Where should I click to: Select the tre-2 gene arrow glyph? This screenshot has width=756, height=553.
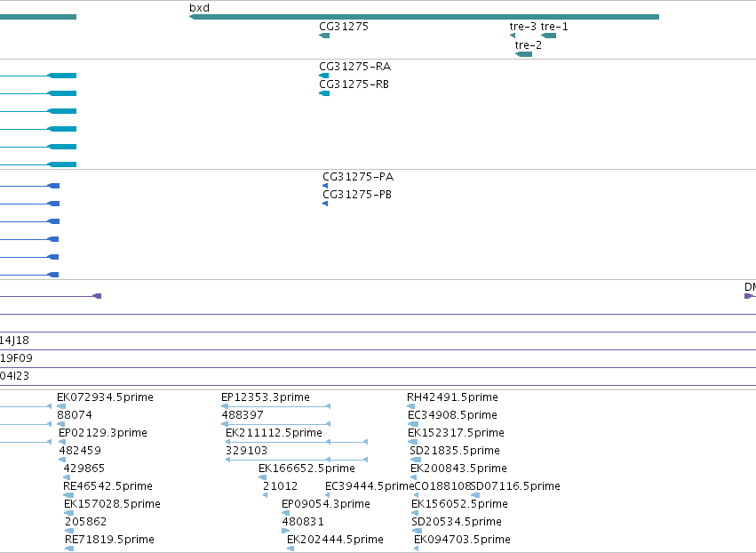[523, 54]
